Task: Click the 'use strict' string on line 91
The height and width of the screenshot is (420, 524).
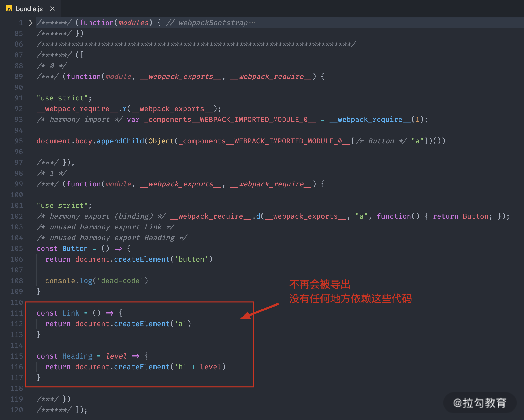Action: point(62,98)
